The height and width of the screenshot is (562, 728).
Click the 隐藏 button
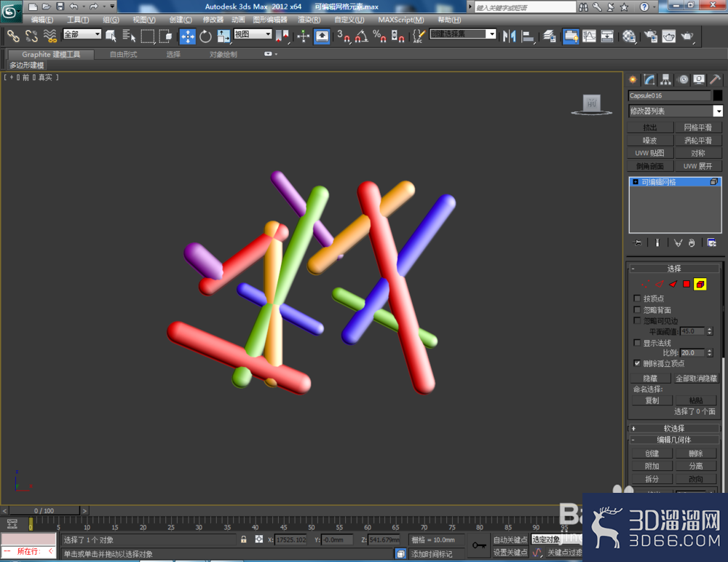pyautogui.click(x=650, y=378)
